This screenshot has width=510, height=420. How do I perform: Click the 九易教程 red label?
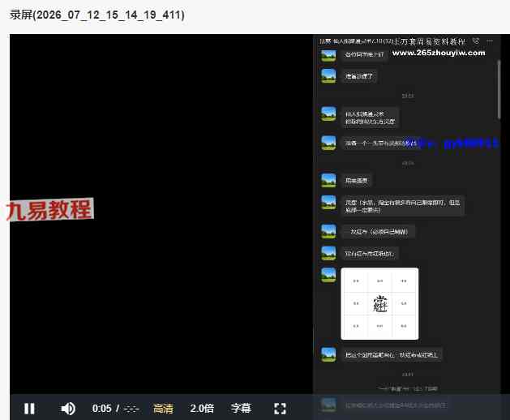point(49,210)
